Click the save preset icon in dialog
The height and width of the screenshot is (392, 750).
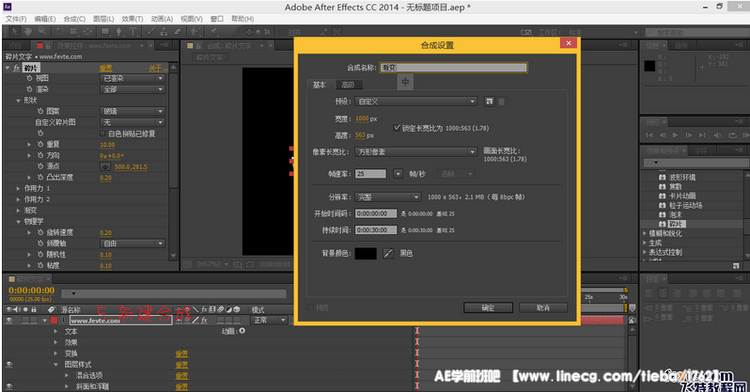pos(489,101)
